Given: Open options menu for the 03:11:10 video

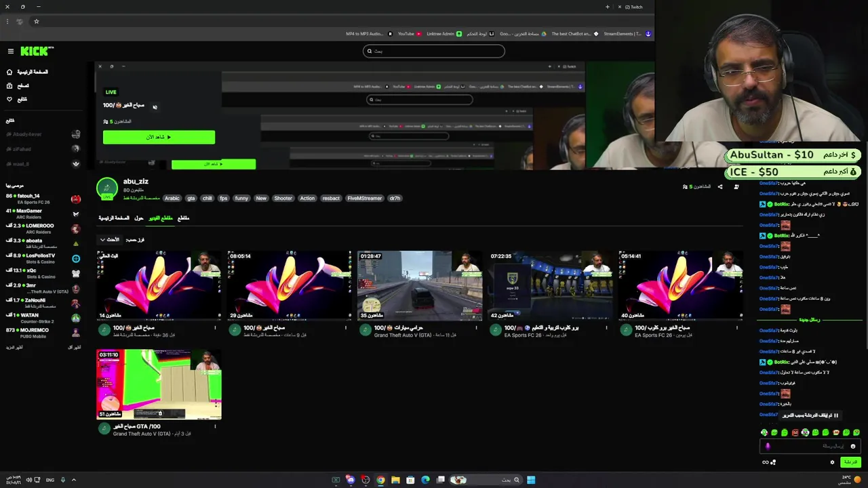Looking at the screenshot, I should [215, 427].
